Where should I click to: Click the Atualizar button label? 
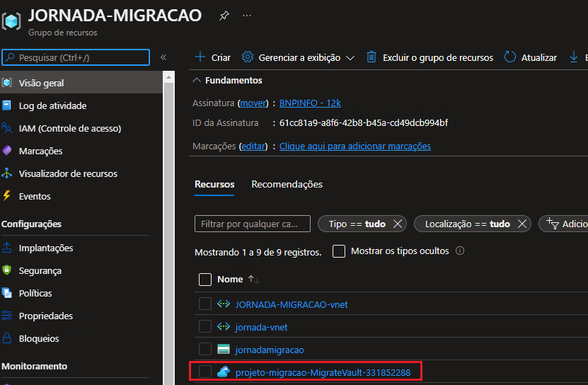click(539, 57)
